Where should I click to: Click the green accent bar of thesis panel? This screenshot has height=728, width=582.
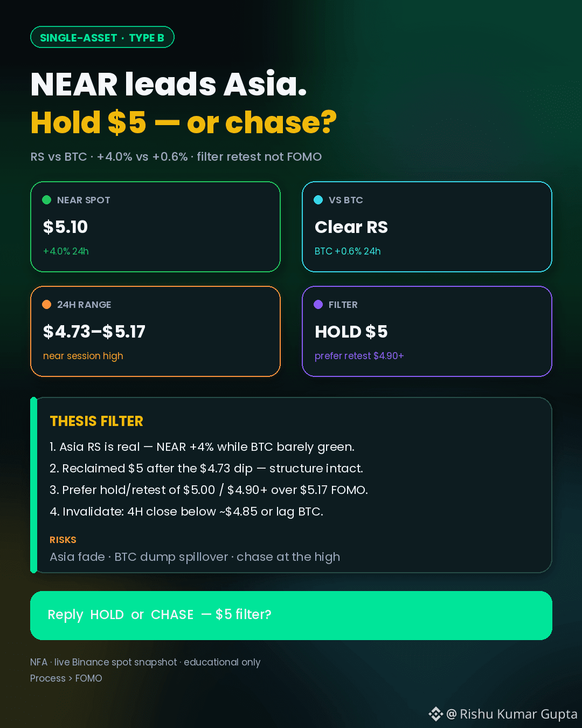[x=33, y=485]
